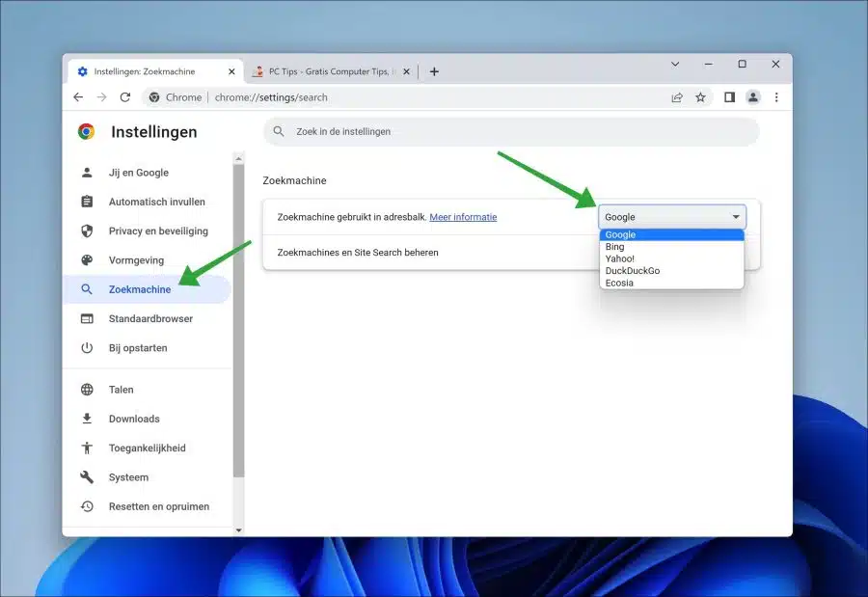Click the Chrome logo next to Instellingen
The width and height of the screenshot is (868, 597).
click(x=87, y=131)
